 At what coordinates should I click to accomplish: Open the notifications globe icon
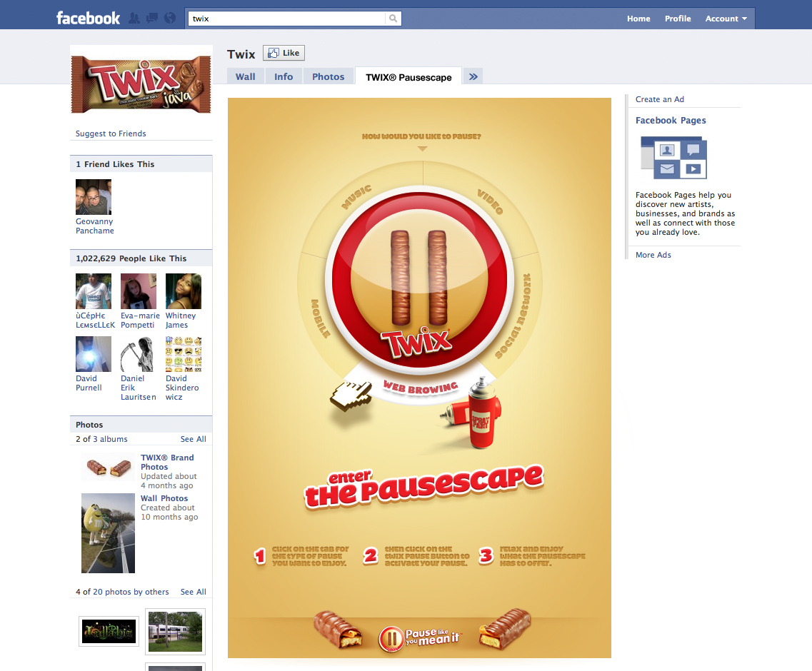tap(170, 18)
